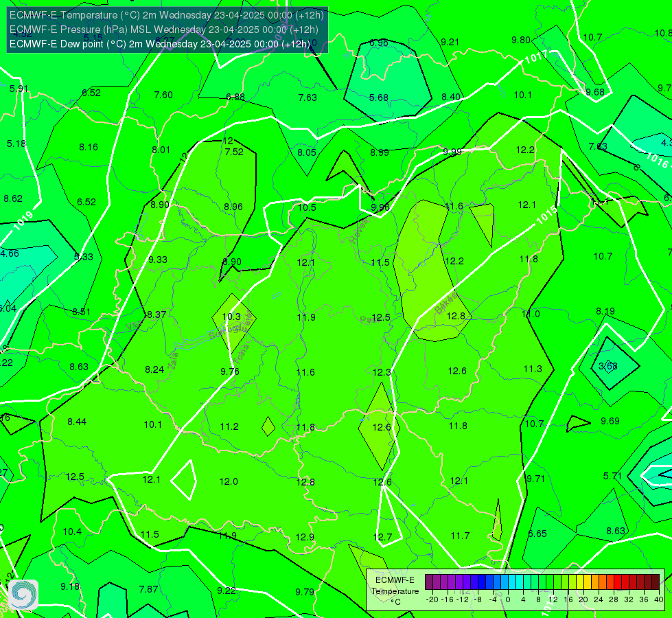The image size is (672, 618).
Task: Click the 10.4 temperature value
Action: pyautogui.click(x=72, y=531)
